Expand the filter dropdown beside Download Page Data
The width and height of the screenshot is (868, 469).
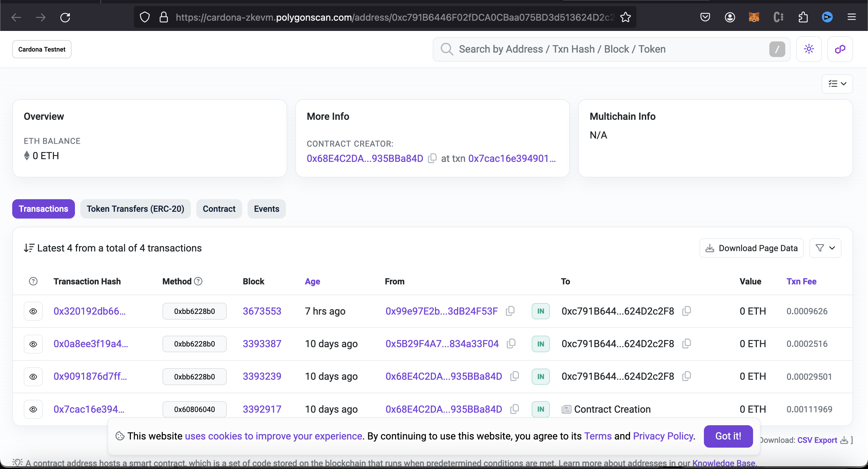pyautogui.click(x=825, y=248)
